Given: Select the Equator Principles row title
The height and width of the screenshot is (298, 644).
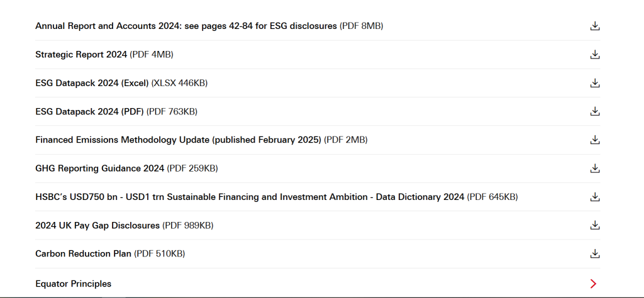Looking at the screenshot, I should tap(73, 284).
